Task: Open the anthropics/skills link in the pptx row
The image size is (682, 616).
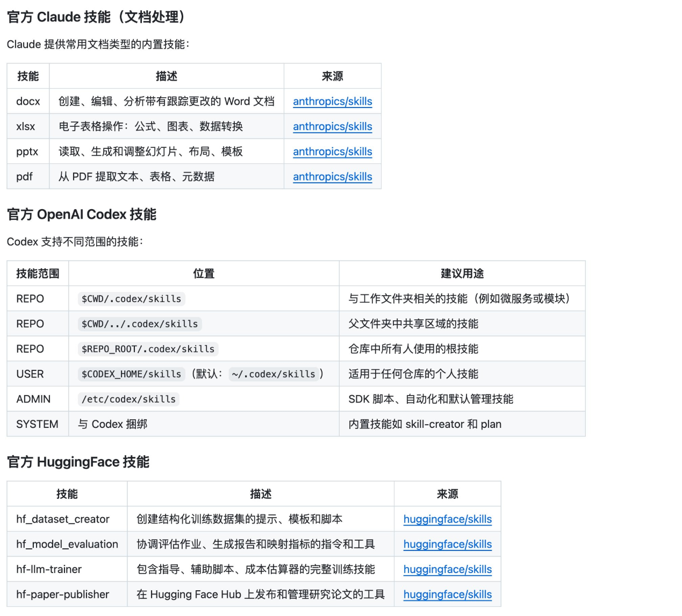Action: coord(332,152)
